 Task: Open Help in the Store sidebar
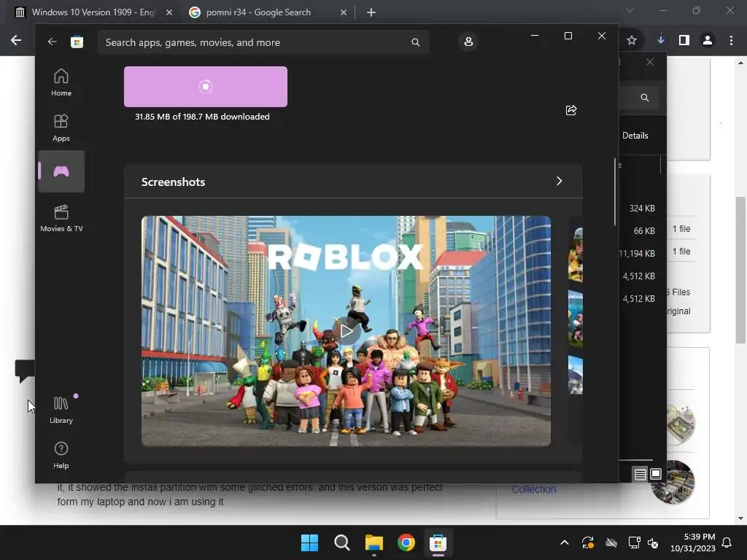pyautogui.click(x=61, y=455)
